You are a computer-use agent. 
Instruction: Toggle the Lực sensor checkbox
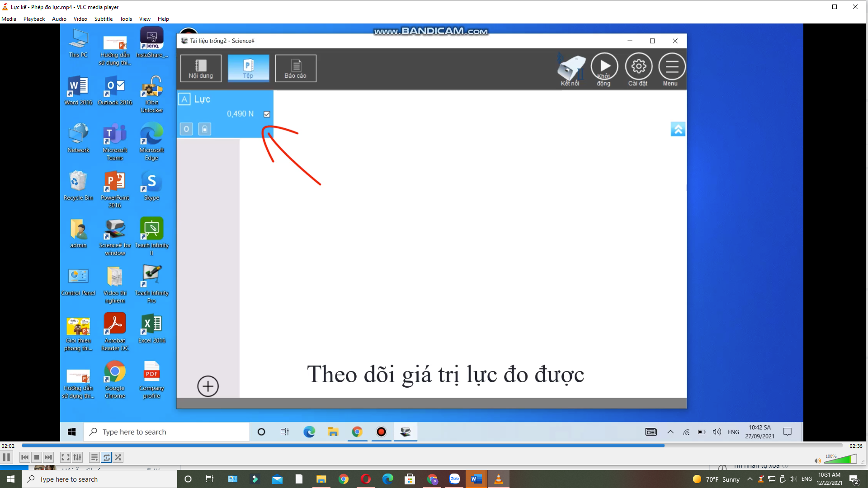267,114
